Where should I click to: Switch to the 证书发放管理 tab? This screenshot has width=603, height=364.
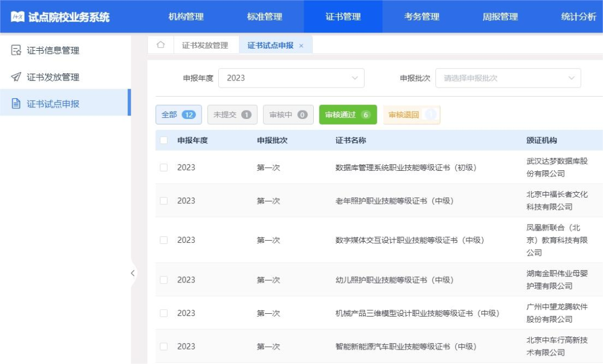coord(205,46)
